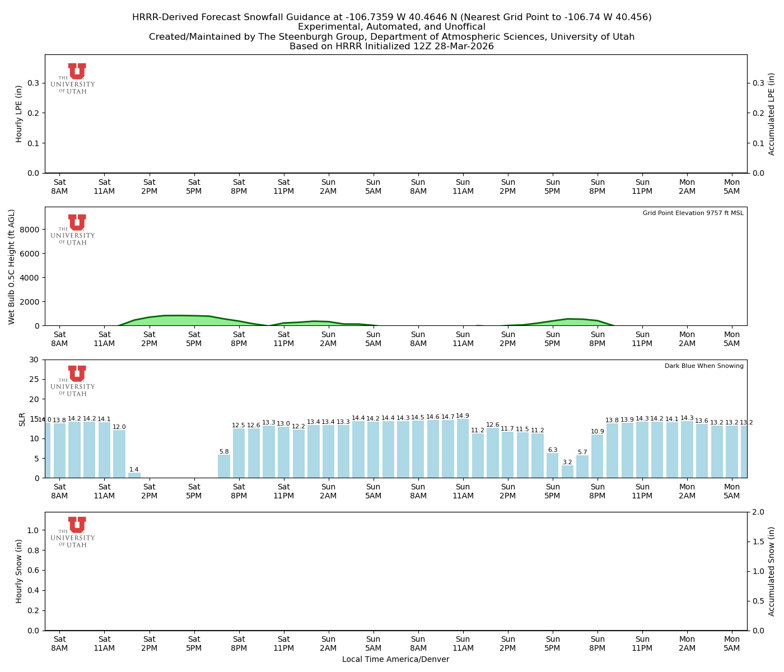
Task: Click the SLR bar labeled 6.3
Action: pos(553,465)
